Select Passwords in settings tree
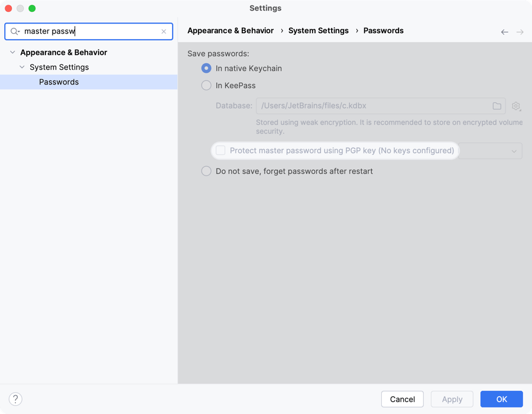 click(59, 82)
